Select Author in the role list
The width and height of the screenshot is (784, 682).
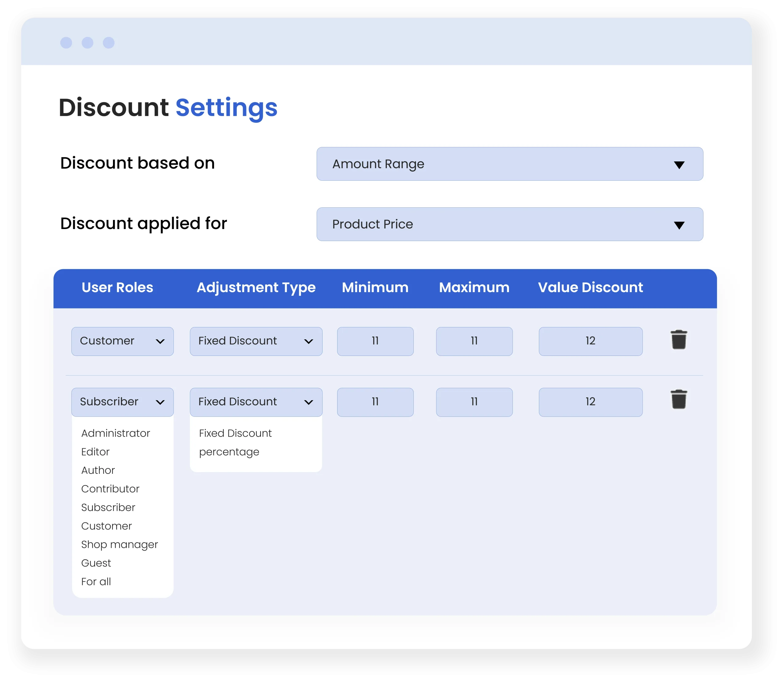click(98, 470)
